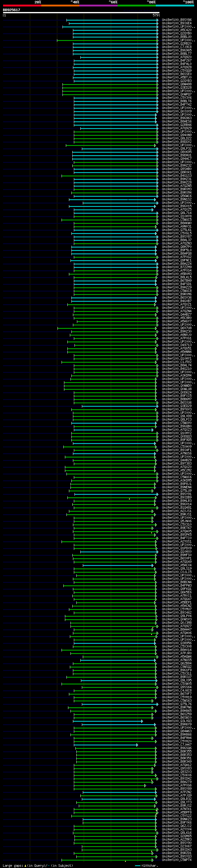Click hit label UniRef100_B8BLT7
Viewport: 197px width, 868px height.
[x=176, y=54]
